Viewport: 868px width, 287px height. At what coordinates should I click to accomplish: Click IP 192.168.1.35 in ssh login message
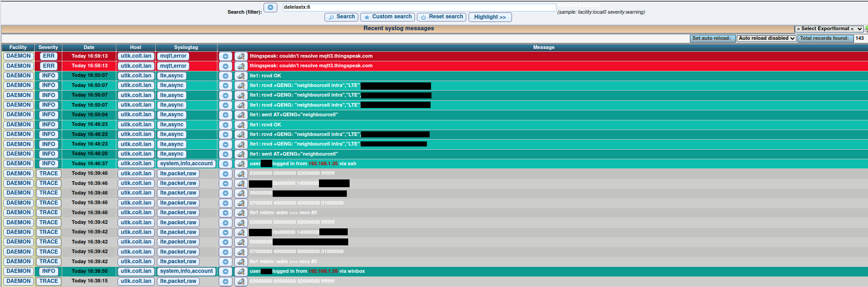[x=323, y=164]
